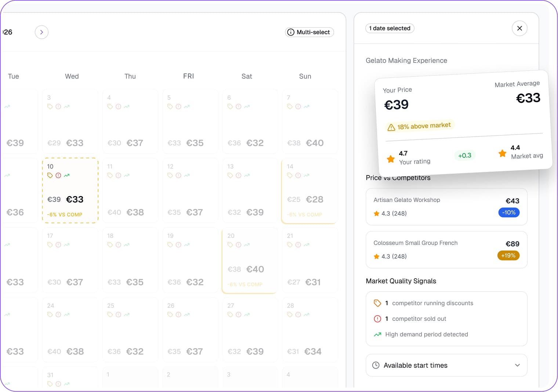Expand Available start times
This screenshot has height=392, width=558.
pyautogui.click(x=446, y=365)
